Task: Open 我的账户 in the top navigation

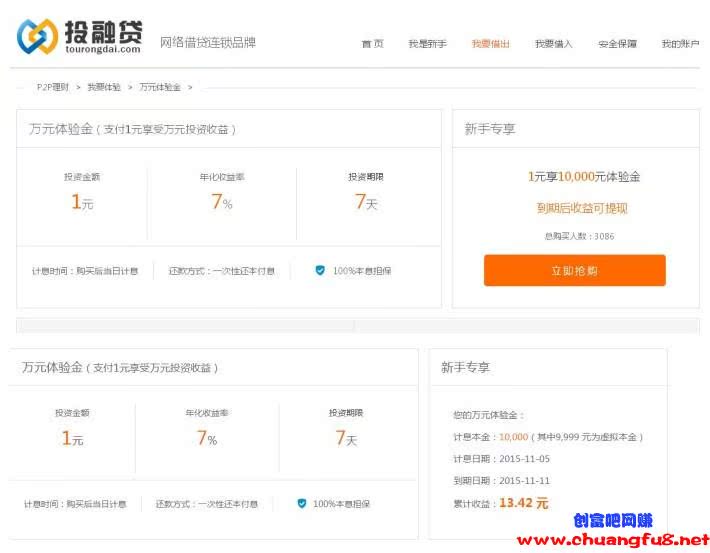Action: pos(680,43)
